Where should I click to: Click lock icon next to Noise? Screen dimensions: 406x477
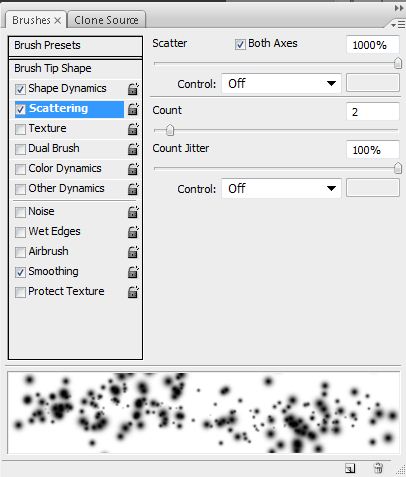tap(133, 212)
